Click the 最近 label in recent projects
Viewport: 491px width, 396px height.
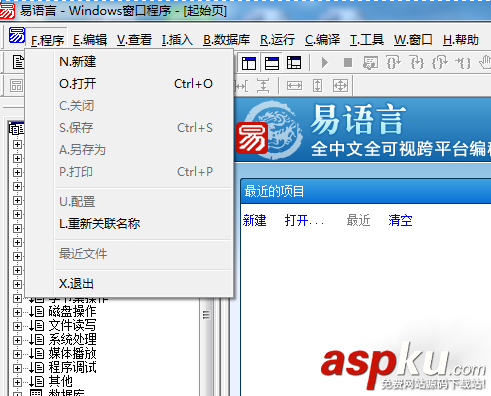[358, 220]
